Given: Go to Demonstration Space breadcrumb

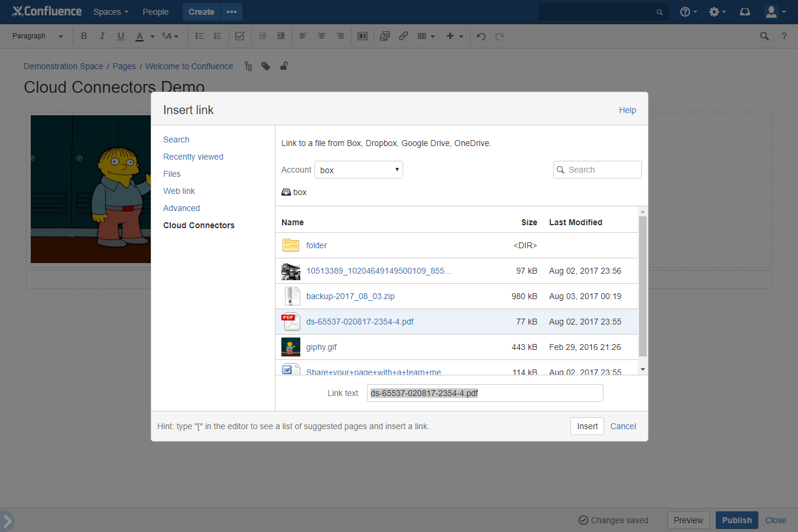Looking at the screenshot, I should coord(63,66).
